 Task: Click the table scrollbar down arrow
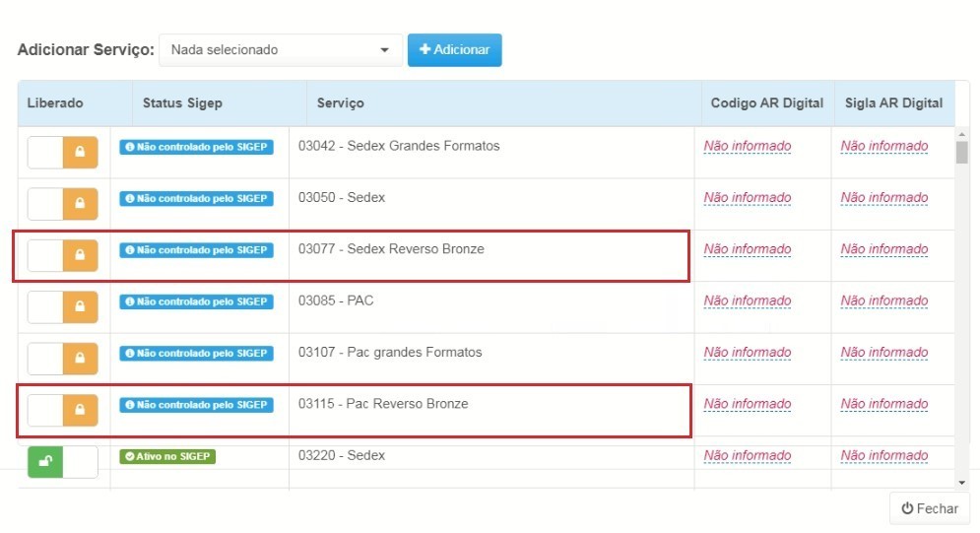962,483
